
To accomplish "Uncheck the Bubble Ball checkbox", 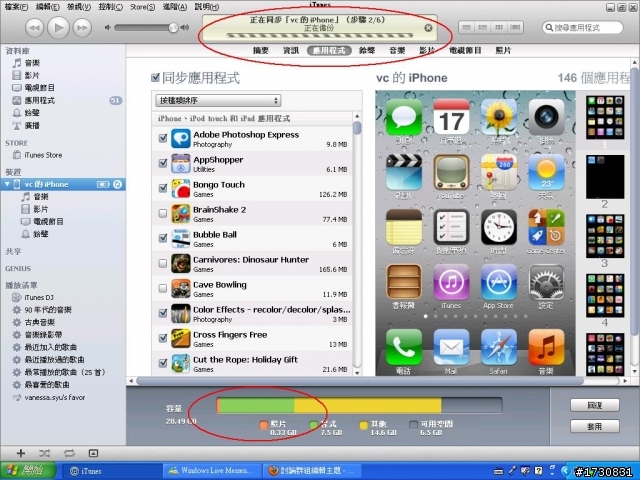I will point(162,238).
